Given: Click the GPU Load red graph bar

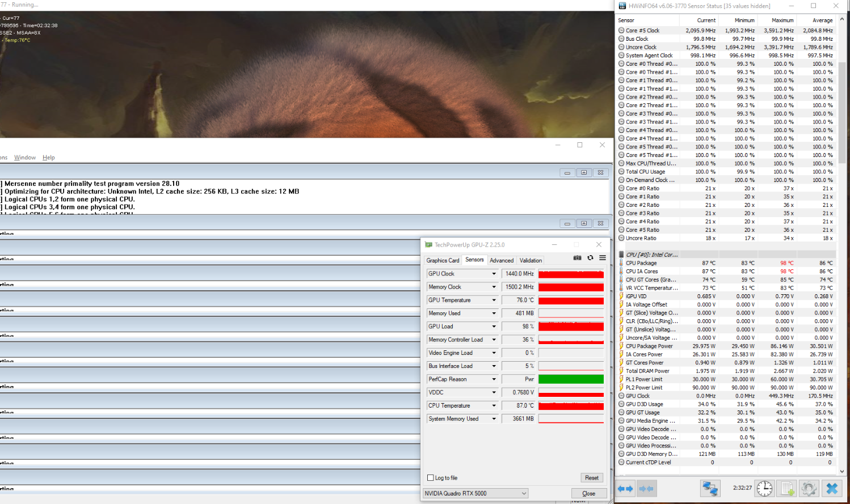Looking at the screenshot, I should coord(571,327).
